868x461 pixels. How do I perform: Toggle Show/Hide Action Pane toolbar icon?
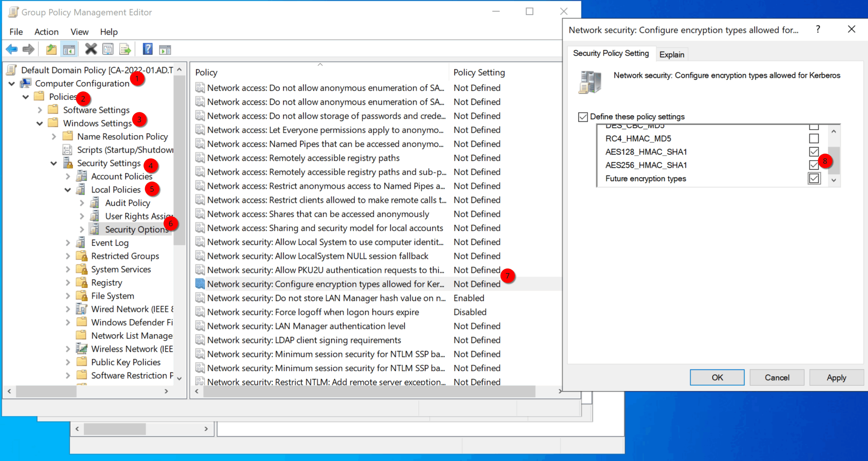165,49
